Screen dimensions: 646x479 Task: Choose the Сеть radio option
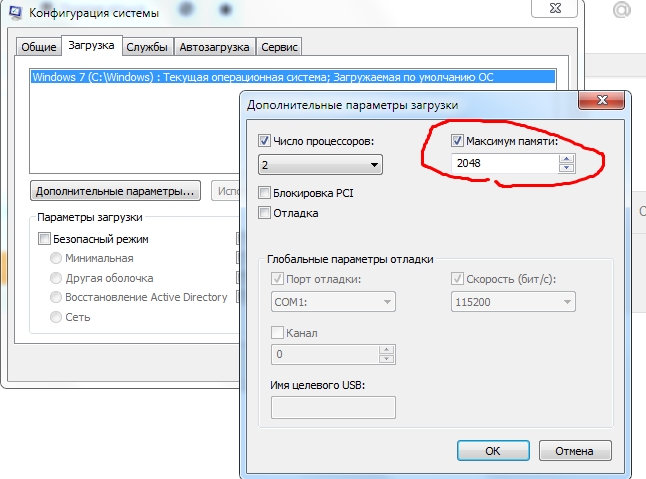[x=56, y=317]
